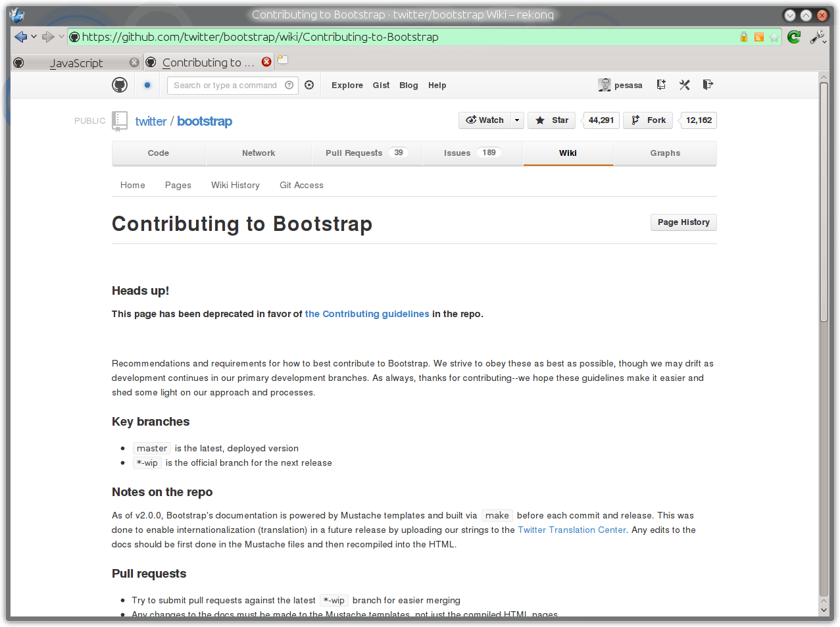Open the Wiki History link

pos(235,186)
